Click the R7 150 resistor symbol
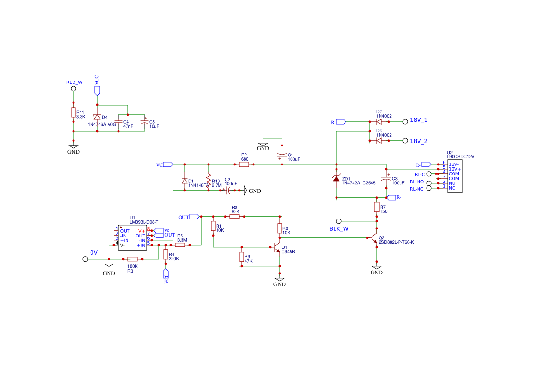 point(377,207)
